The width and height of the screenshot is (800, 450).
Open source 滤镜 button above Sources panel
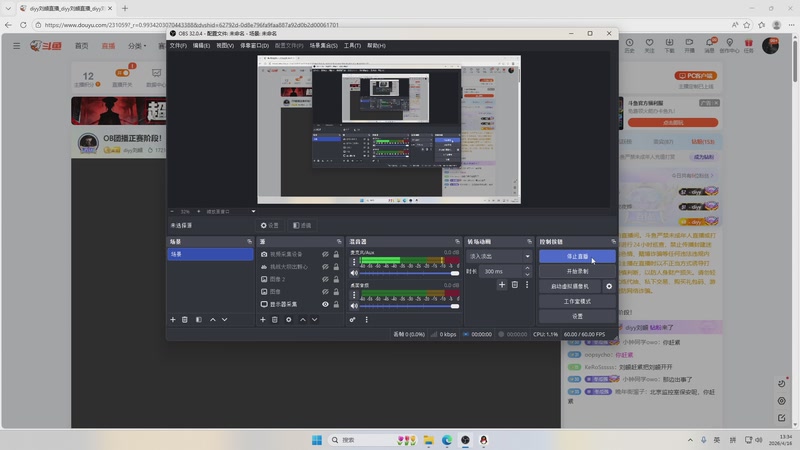point(302,225)
